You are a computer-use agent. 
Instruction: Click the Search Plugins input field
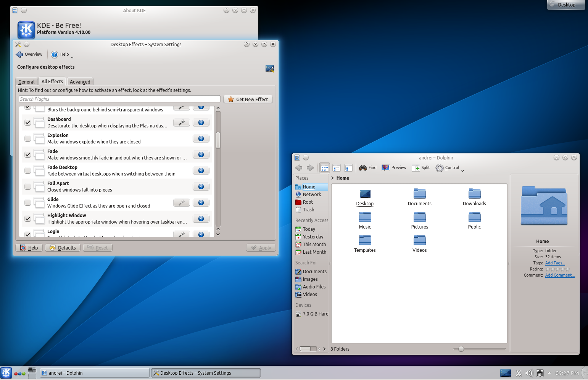(119, 99)
